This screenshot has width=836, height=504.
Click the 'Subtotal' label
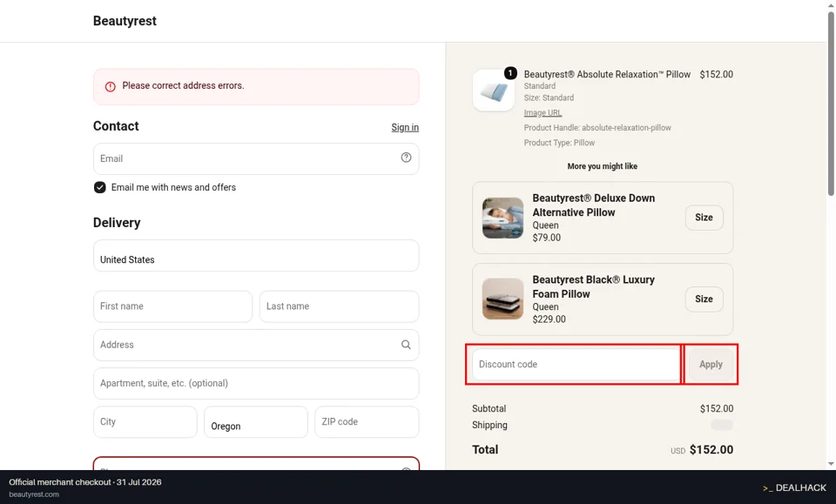pos(489,408)
